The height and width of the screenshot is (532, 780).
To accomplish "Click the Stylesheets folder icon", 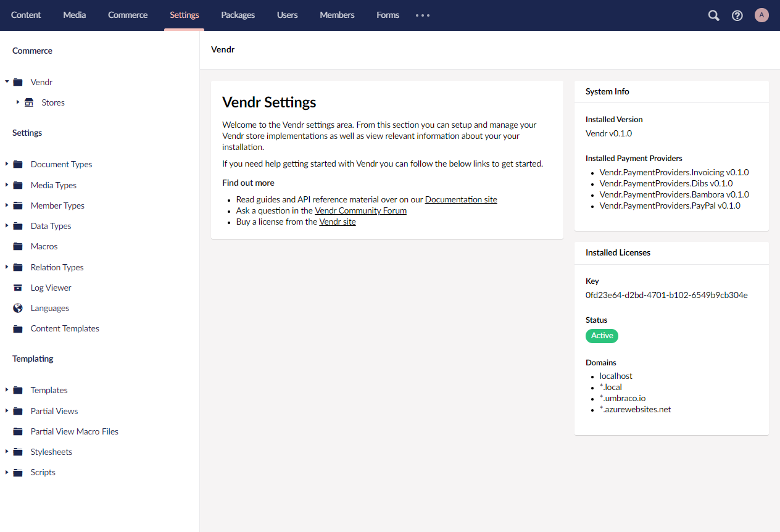I will (x=18, y=452).
